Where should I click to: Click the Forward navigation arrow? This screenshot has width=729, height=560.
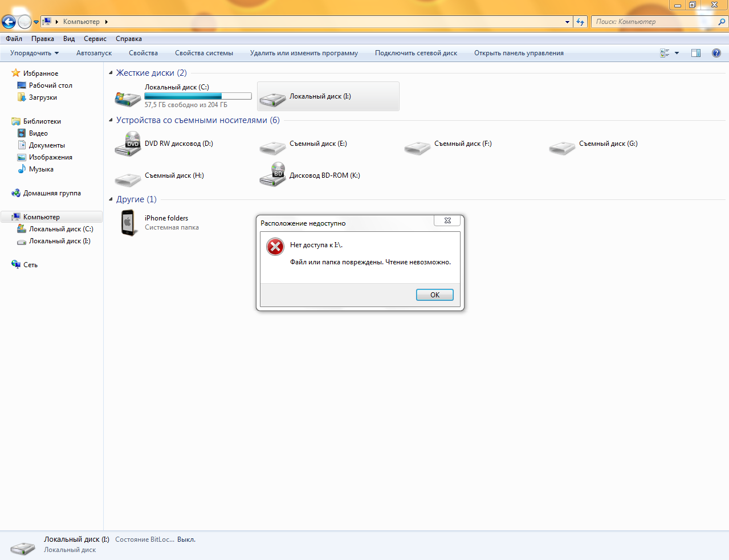(x=25, y=22)
